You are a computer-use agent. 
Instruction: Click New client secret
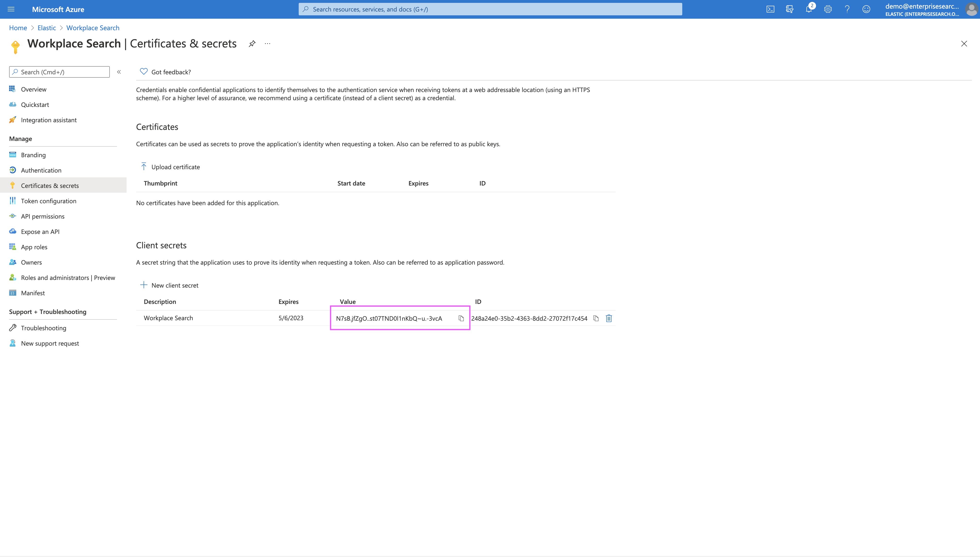pyautogui.click(x=169, y=285)
